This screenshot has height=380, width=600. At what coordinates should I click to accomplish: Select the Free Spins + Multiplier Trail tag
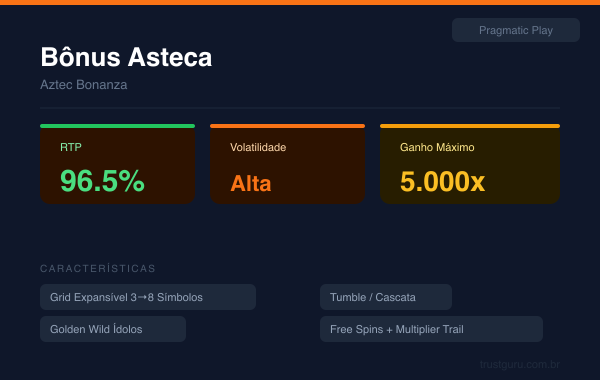[x=431, y=329]
